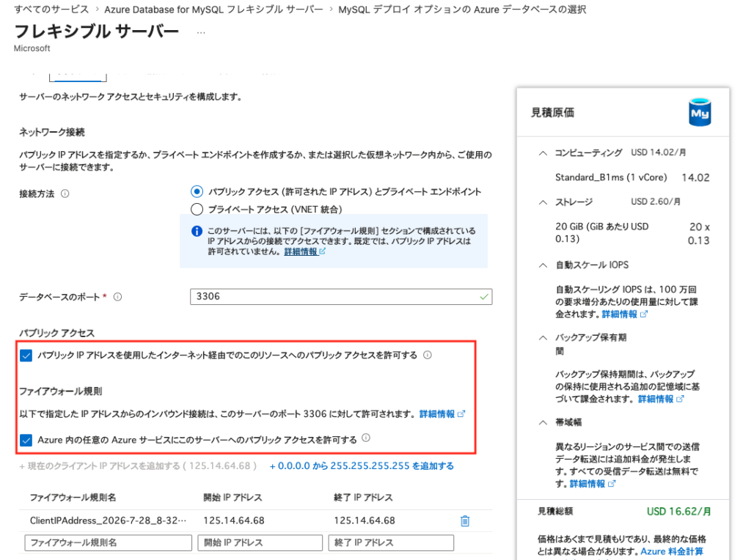Click start IP 125.14.64.68 in ClientIPAddress row
Image resolution: width=751 pixels, height=560 pixels.
234,520
